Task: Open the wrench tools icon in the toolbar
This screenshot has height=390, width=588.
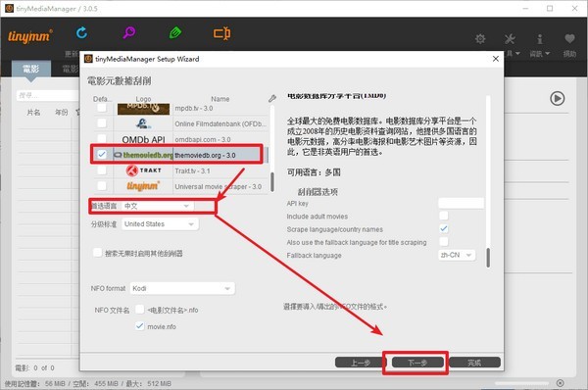Action: [x=510, y=38]
